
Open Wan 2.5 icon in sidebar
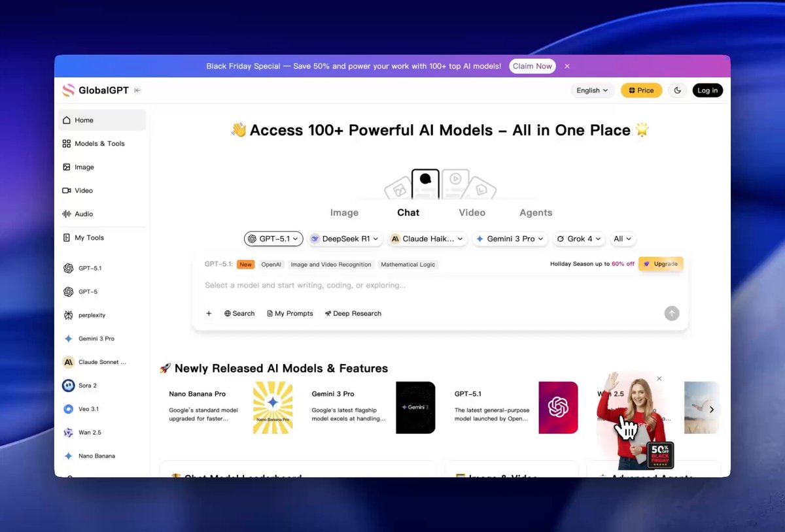point(68,433)
